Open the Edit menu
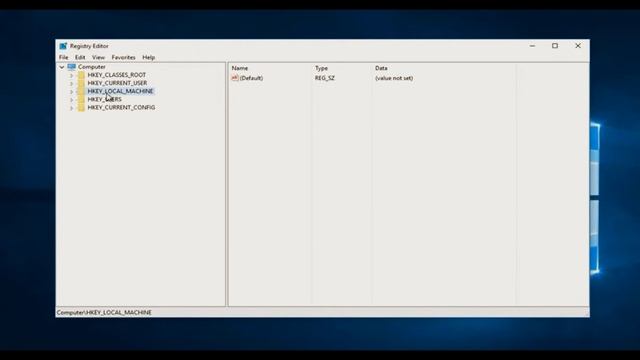Screen dimensions: 640x360 pos(80,58)
